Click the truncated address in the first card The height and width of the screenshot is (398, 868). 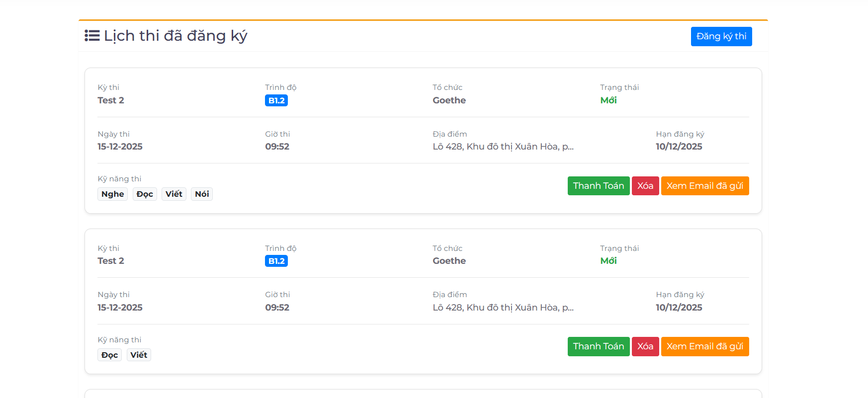503,147
